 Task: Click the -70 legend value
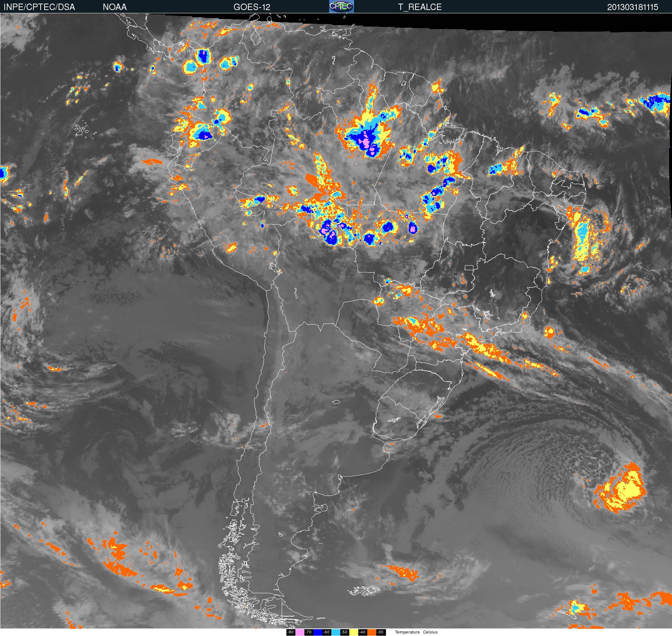[x=309, y=632]
